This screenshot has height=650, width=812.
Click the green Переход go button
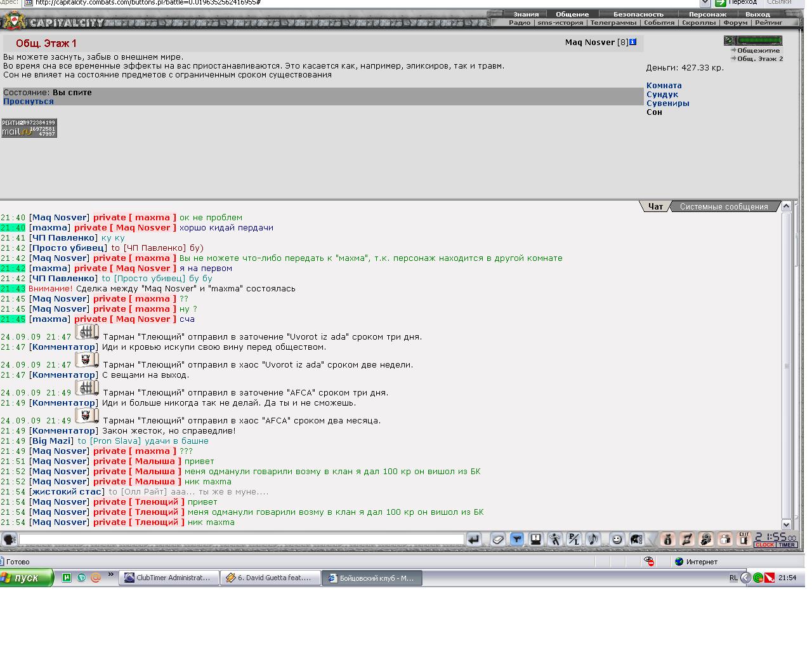pos(735,3)
